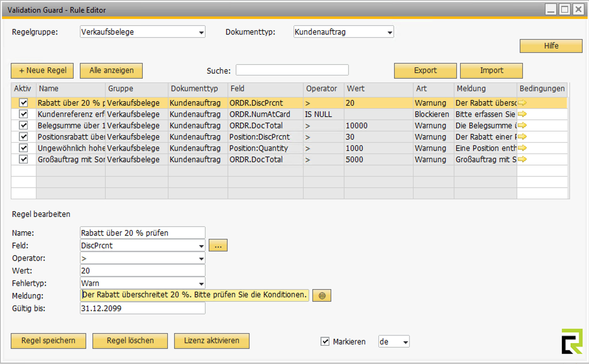
Task: Select the 'Großauftrag mit Sor' name cell
Action: click(x=71, y=159)
